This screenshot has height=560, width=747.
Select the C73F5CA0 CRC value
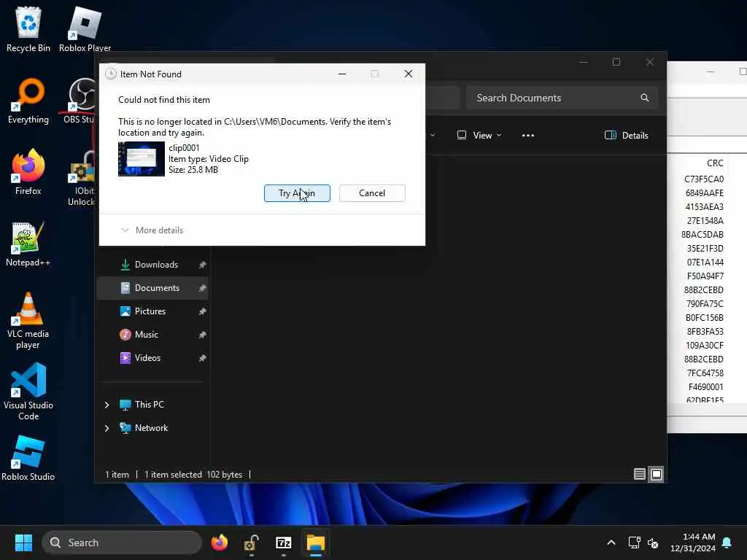coord(704,179)
